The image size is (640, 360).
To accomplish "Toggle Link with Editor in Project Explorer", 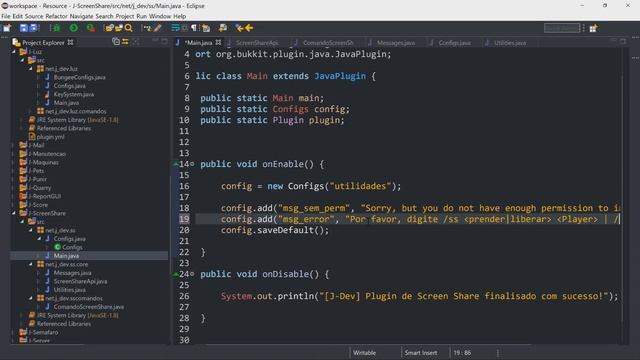I will tap(125, 42).
